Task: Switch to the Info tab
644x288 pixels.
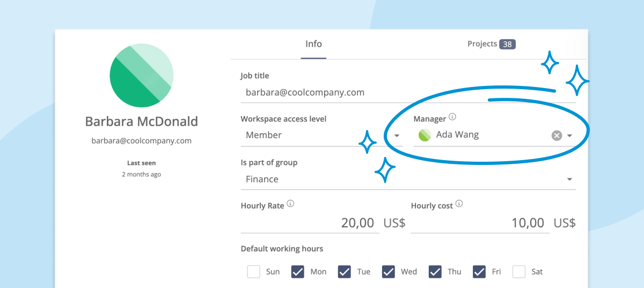Action: coord(313,44)
